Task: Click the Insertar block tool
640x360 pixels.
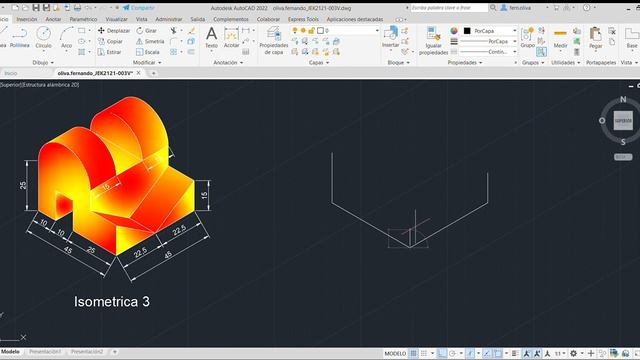Action: tap(391, 38)
